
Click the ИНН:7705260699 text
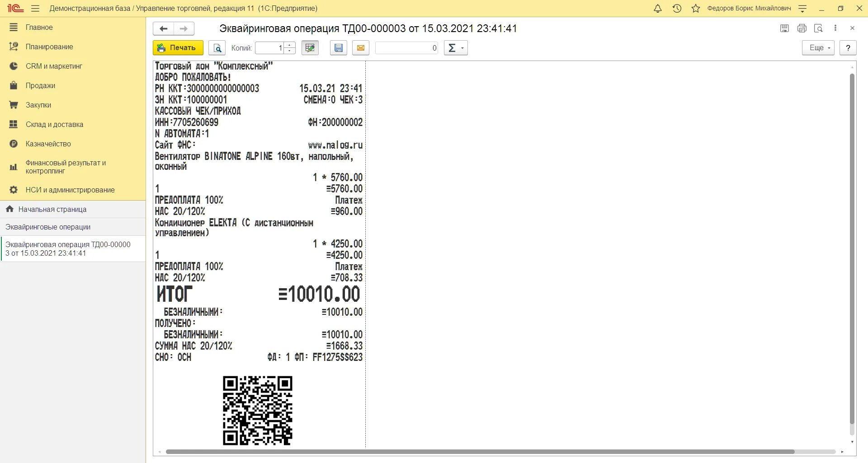[x=187, y=122]
